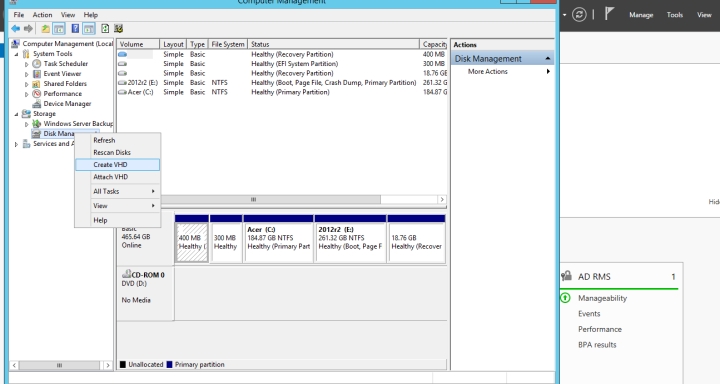Expand the Event Viewer tree node
This screenshot has height=384, width=720.
click(x=27, y=74)
